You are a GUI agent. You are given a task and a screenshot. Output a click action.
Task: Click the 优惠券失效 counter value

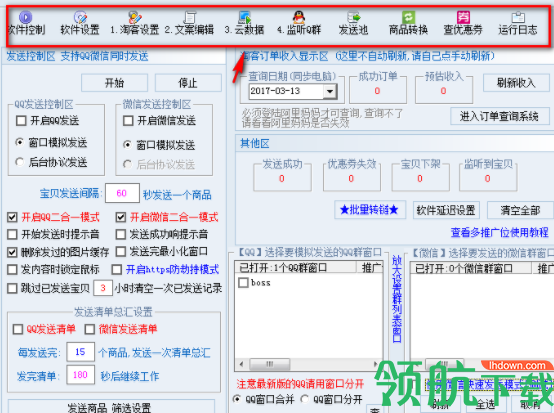[351, 179]
